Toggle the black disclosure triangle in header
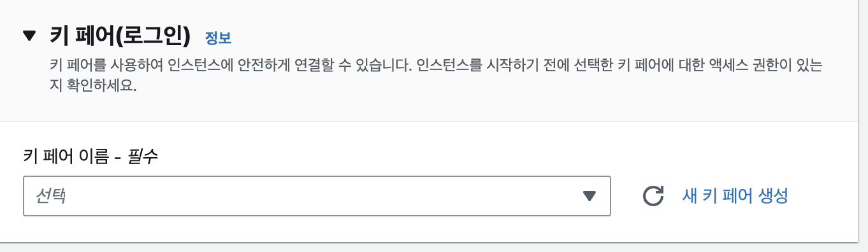 pos(30,36)
